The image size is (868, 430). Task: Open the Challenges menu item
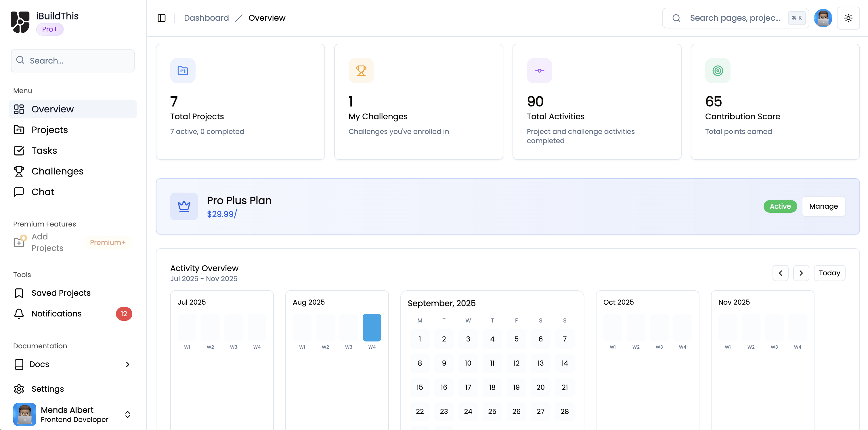(57, 171)
